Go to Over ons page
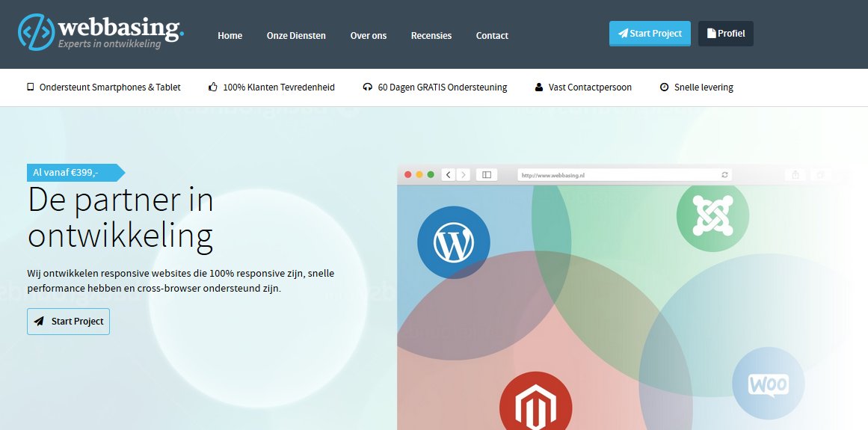The height and width of the screenshot is (430, 868). 368,35
